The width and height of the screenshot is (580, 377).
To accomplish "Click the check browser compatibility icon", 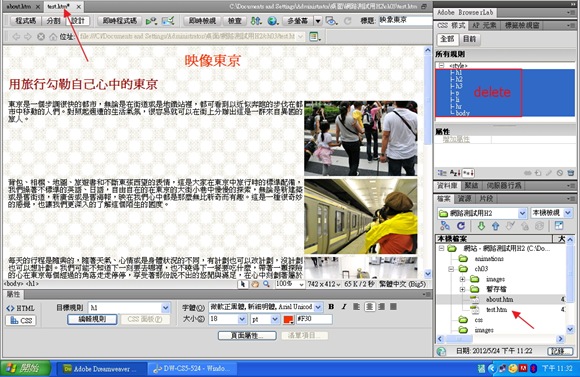I will pyautogui.click(x=168, y=21).
